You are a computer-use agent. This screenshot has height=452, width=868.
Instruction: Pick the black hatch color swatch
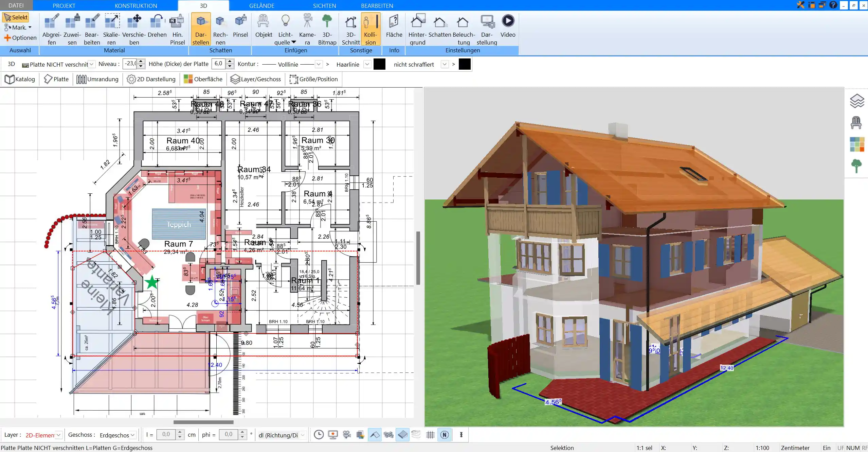[465, 64]
